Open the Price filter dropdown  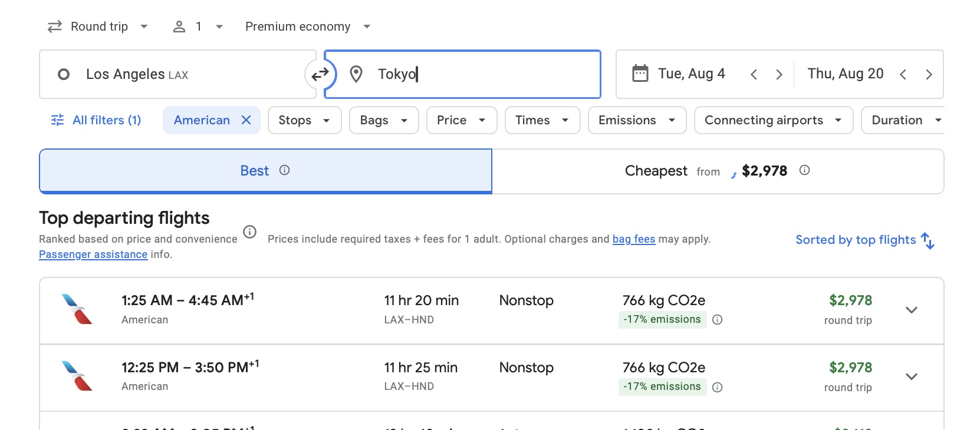(x=462, y=120)
